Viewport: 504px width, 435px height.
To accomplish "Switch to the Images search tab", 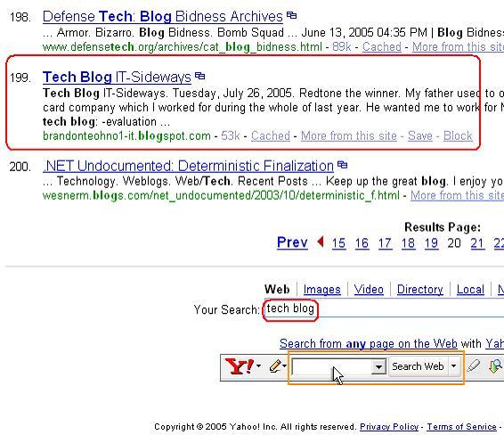I will [321, 289].
